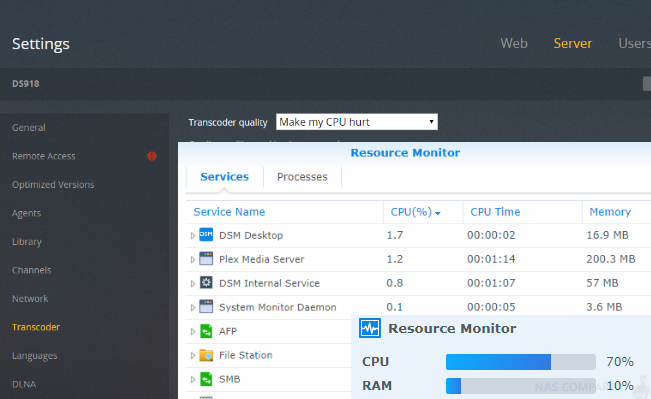The image size is (651, 399).
Task: Expand the AFP service row
Action: point(193,331)
